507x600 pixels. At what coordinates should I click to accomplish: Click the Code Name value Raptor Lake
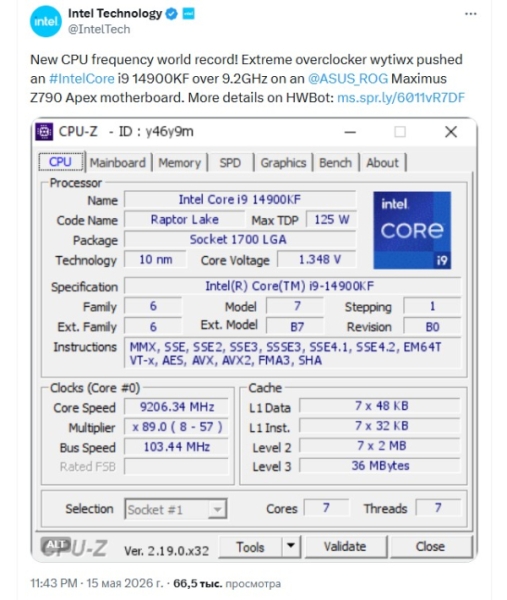(x=184, y=220)
